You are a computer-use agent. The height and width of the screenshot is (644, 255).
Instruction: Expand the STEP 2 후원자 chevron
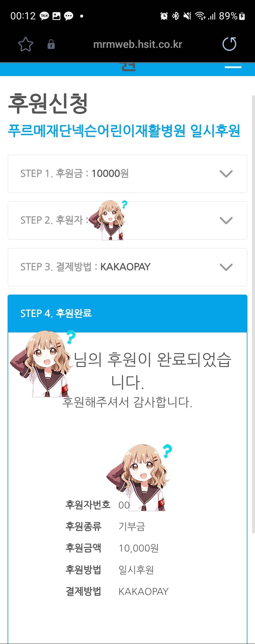pyautogui.click(x=226, y=220)
